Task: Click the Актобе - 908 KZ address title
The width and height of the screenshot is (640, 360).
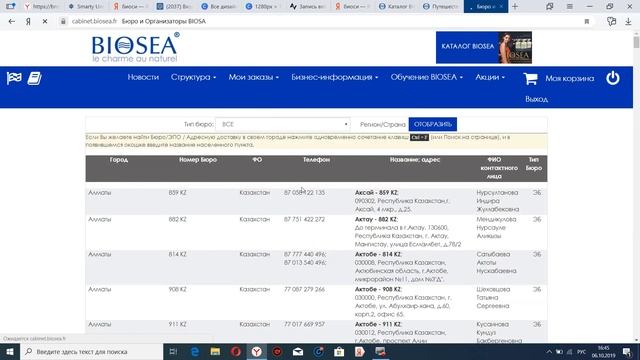Action: [378, 289]
